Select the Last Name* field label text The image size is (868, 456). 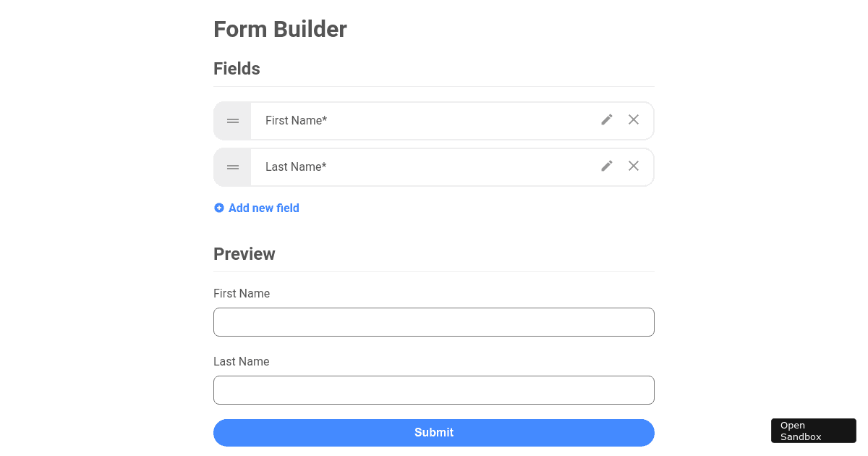296,166
